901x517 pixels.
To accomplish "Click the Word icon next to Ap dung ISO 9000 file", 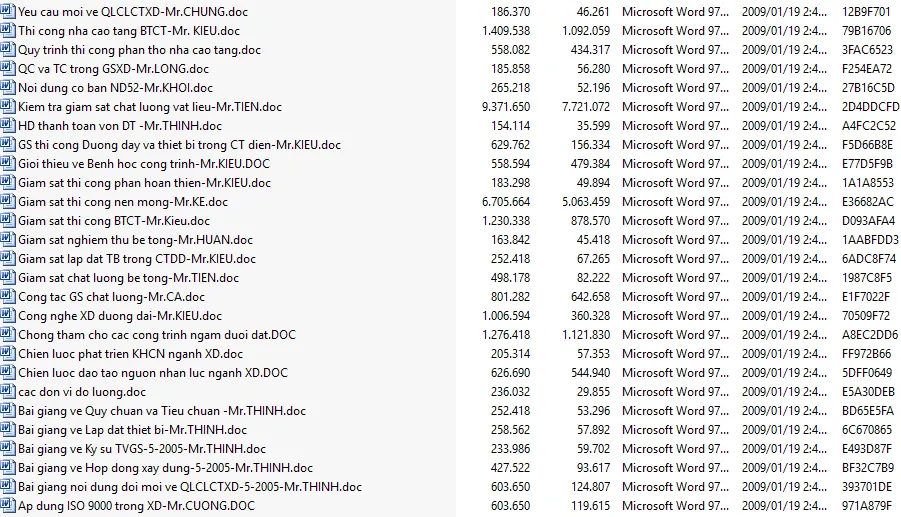I will click(9, 506).
